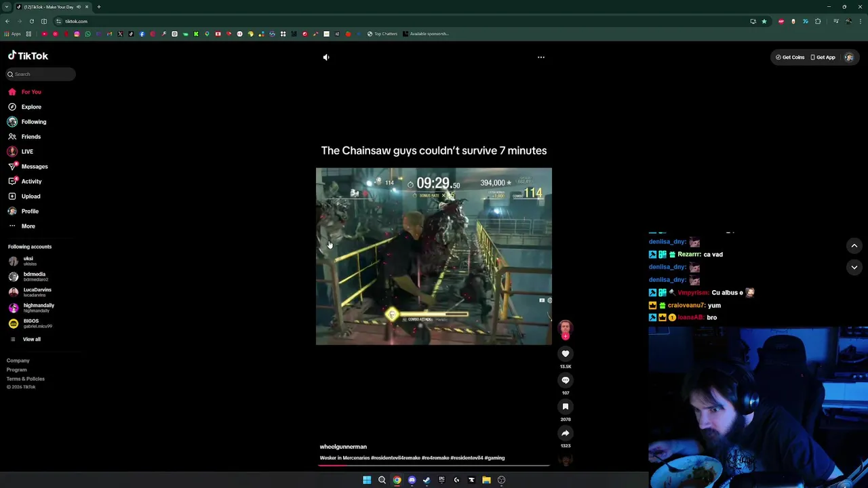Open a new browser tab
The width and height of the screenshot is (868, 488).
coord(99,7)
